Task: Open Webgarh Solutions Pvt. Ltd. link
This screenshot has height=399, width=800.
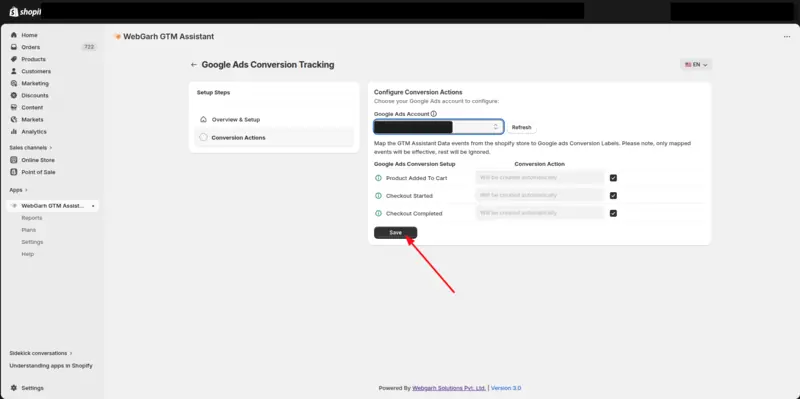Action: coord(449,388)
